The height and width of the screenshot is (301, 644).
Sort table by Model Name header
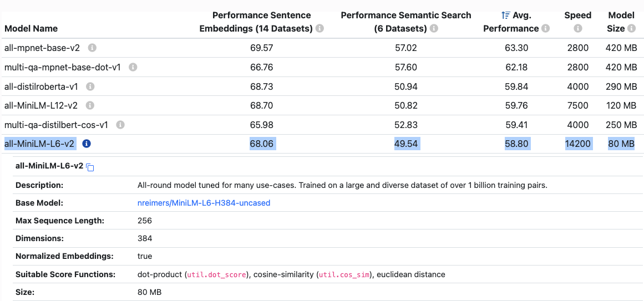tap(31, 28)
